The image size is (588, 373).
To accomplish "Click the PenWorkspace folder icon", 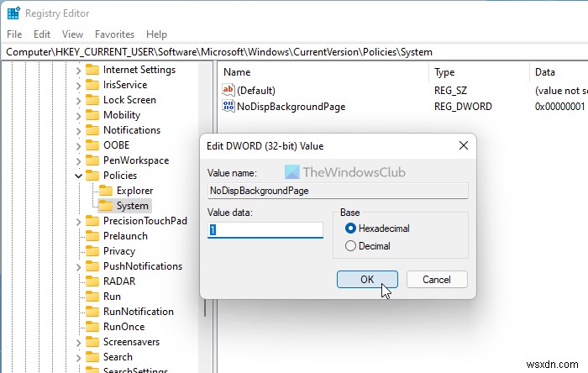I will 92,160.
